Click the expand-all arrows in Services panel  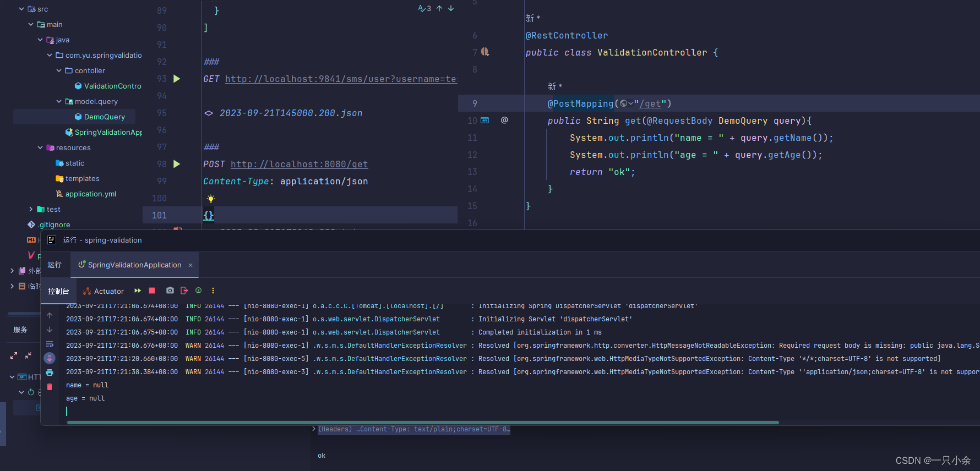(14, 355)
